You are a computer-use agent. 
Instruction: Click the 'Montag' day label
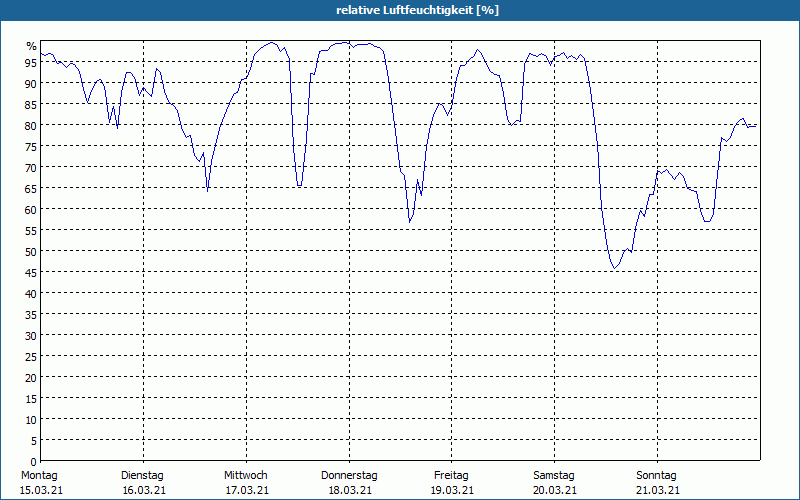tap(39, 475)
